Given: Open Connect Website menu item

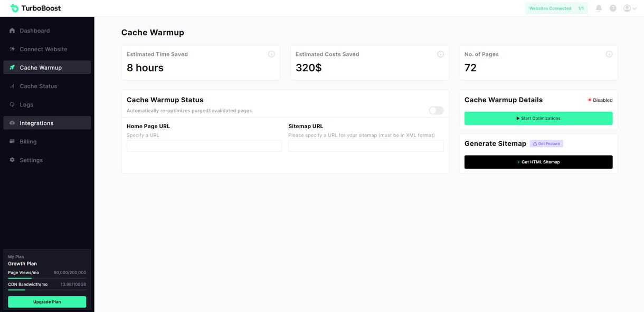Looking at the screenshot, I should pos(47,49).
